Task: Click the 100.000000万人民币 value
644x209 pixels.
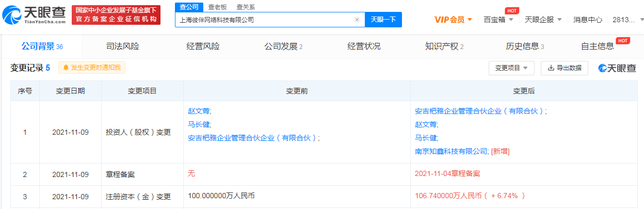Action: coord(221,196)
